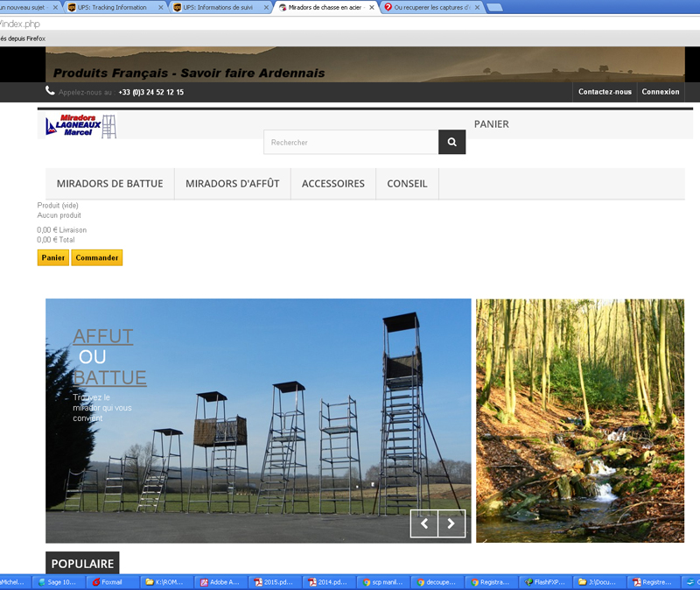Screen dimensions: 700x590
Task: Click the miradors slideshow photo
Action: [x=258, y=421]
